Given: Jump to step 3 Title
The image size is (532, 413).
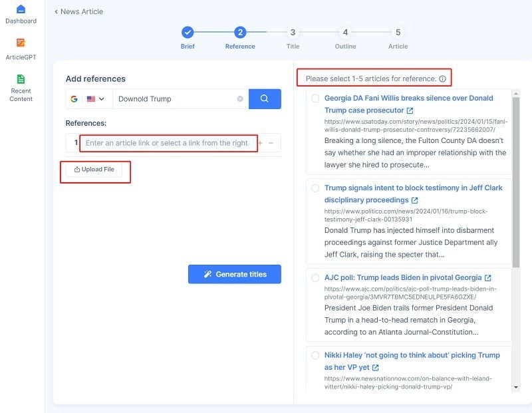Looking at the screenshot, I should [293, 33].
